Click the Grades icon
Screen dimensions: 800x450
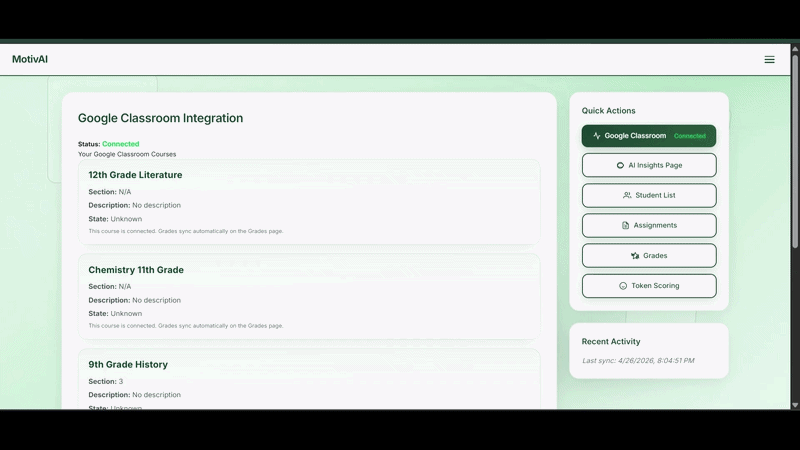(635, 256)
